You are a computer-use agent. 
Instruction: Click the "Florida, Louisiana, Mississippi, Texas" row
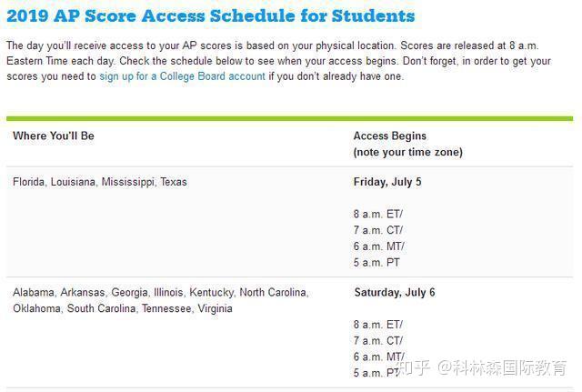pos(100,182)
